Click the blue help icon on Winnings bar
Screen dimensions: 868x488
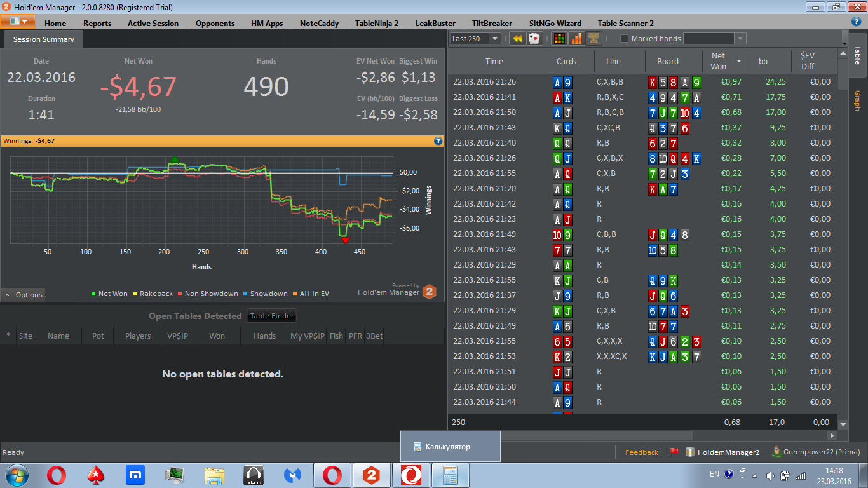[438, 141]
